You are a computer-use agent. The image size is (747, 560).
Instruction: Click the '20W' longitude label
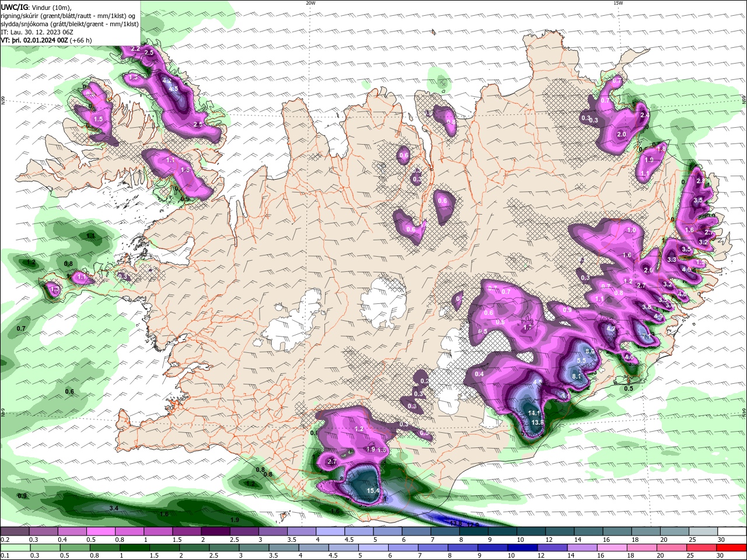click(310, 2)
